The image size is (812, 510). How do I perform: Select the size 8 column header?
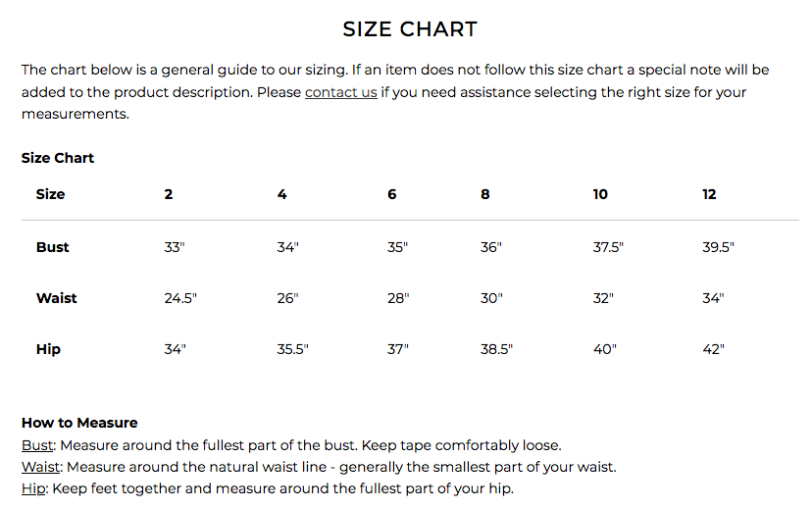(485, 194)
